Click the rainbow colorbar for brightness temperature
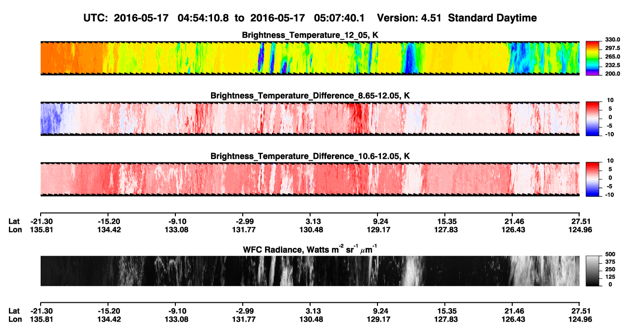The height and width of the screenshot is (330, 644). pos(592,58)
